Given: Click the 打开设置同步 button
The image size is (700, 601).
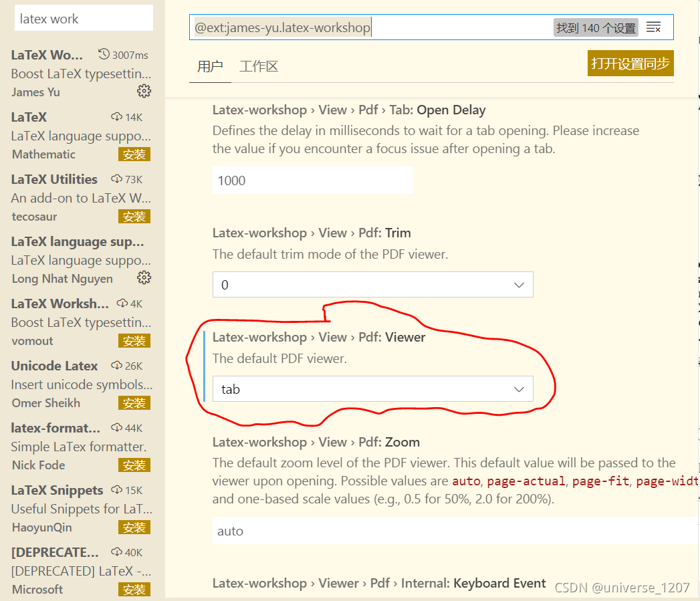Looking at the screenshot, I should pyautogui.click(x=630, y=64).
